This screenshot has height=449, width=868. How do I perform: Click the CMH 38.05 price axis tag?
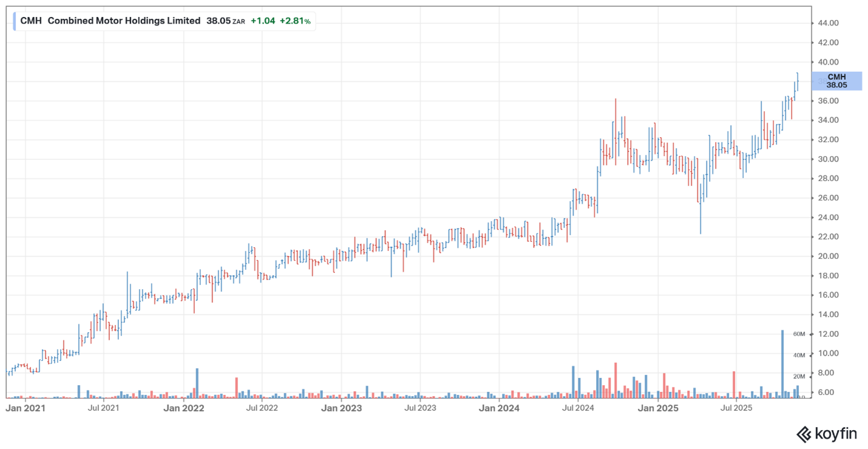(836, 81)
